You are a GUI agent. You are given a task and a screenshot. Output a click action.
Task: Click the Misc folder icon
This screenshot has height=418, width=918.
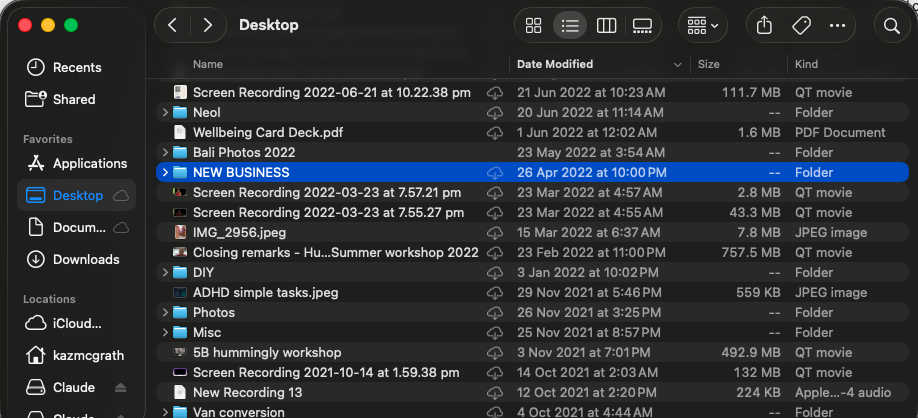(x=180, y=333)
